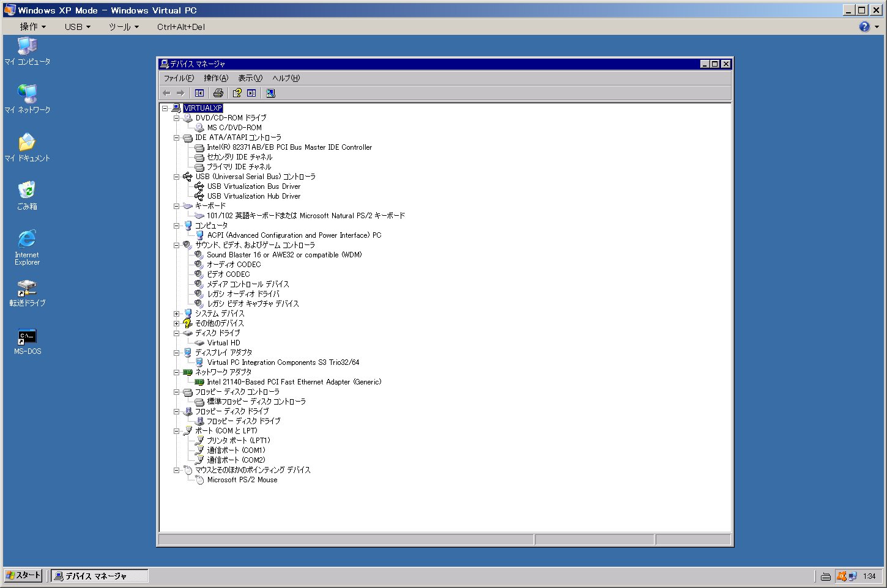Click the USB Virtualization Bus Driver icon

pyautogui.click(x=199, y=186)
